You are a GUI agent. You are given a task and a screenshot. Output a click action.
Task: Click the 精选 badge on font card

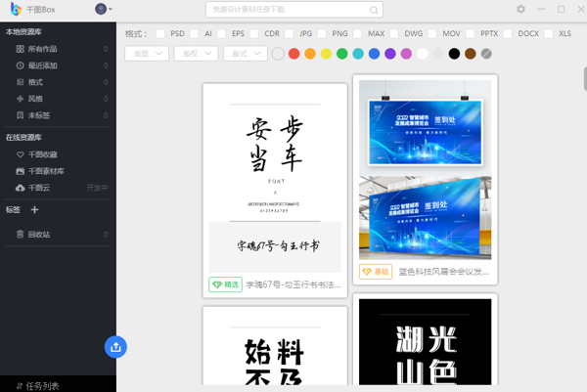click(x=226, y=285)
